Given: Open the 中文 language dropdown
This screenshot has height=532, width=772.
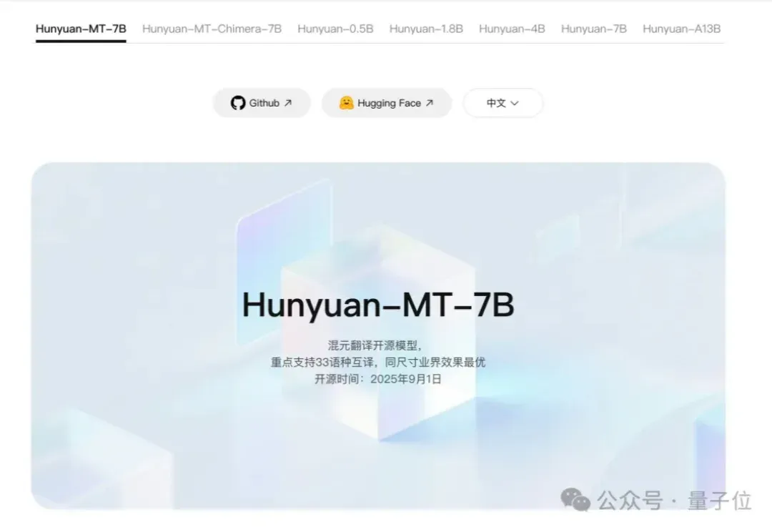Looking at the screenshot, I should 503,103.
